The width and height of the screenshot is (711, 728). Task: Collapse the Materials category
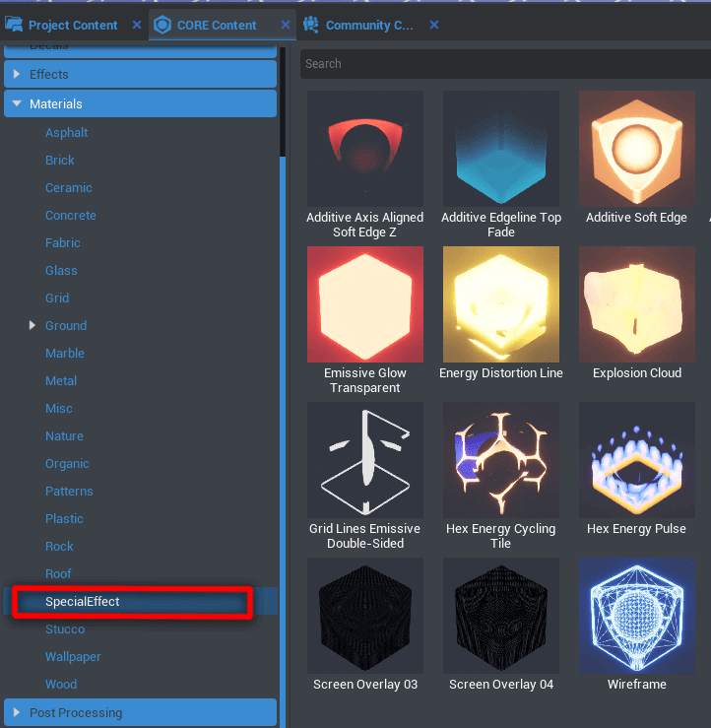pos(17,103)
